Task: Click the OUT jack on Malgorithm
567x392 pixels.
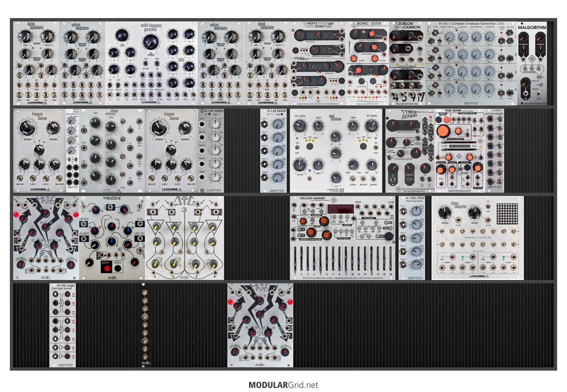Action: 538,94
